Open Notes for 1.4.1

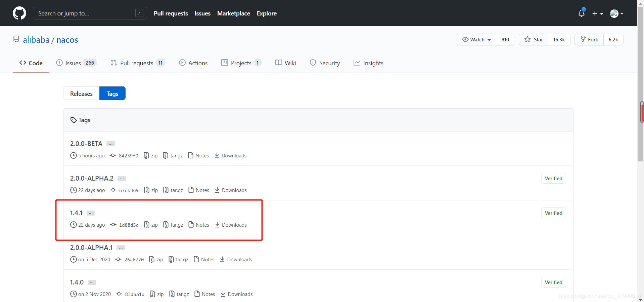(x=199, y=225)
